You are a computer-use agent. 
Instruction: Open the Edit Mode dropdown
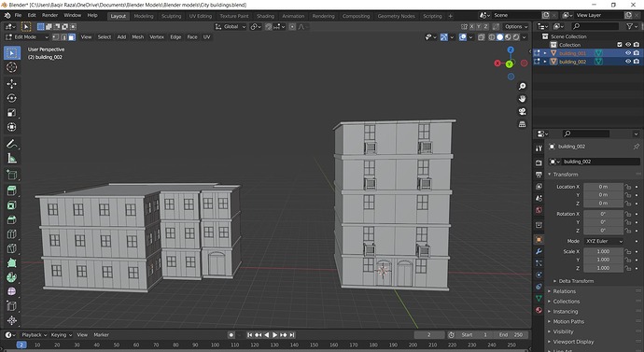27,37
